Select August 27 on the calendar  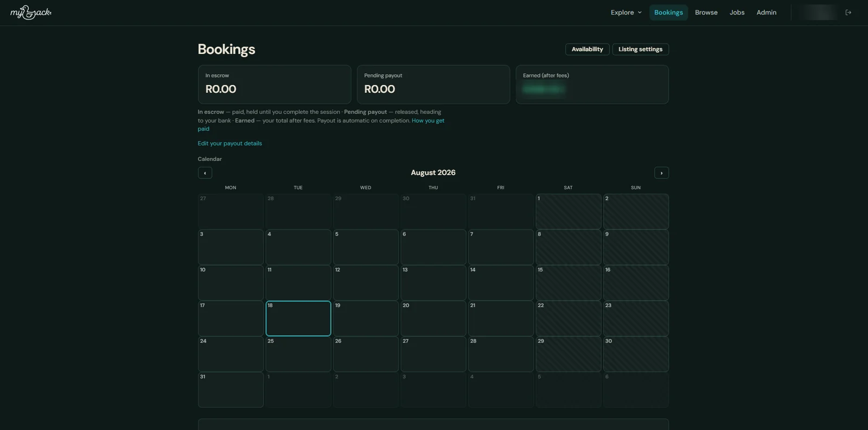(x=433, y=354)
